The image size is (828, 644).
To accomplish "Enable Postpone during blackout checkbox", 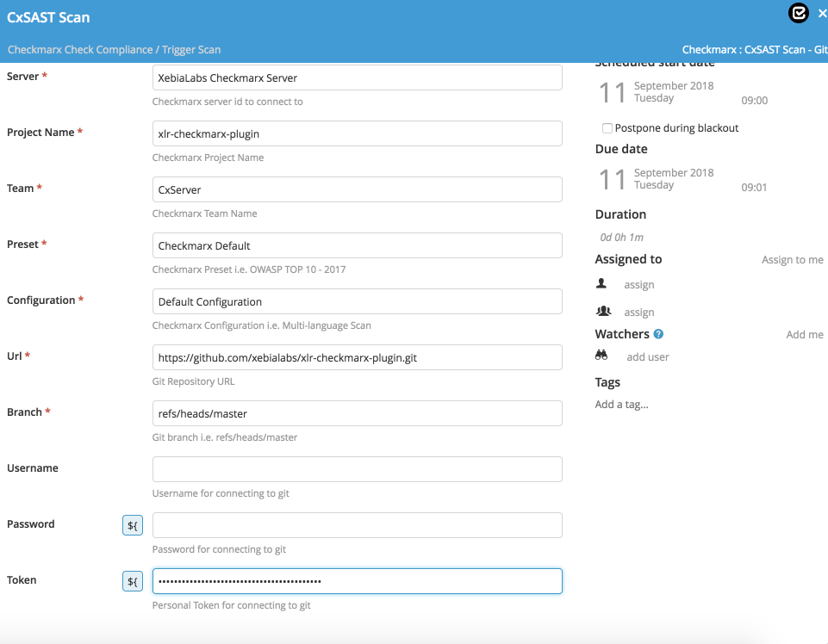I will (607, 128).
